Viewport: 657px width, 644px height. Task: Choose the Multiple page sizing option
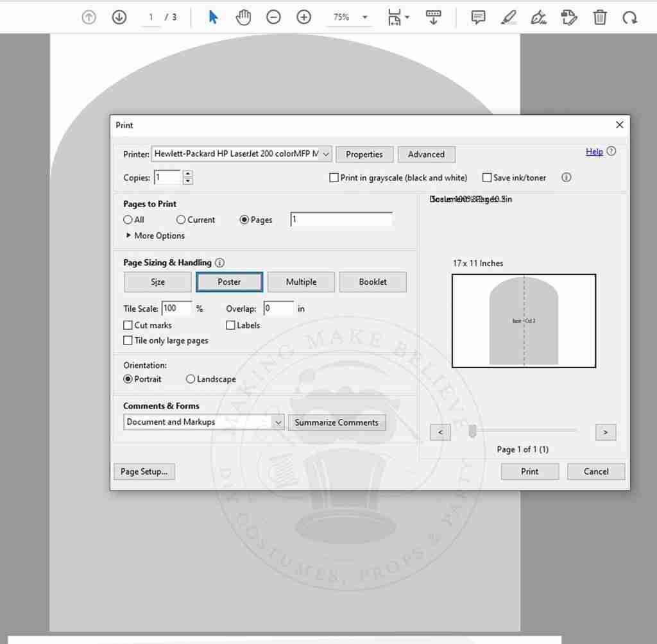pyautogui.click(x=301, y=282)
